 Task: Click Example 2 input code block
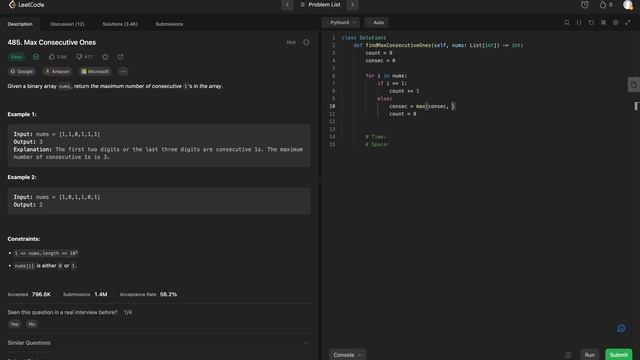pyautogui.click(x=159, y=201)
